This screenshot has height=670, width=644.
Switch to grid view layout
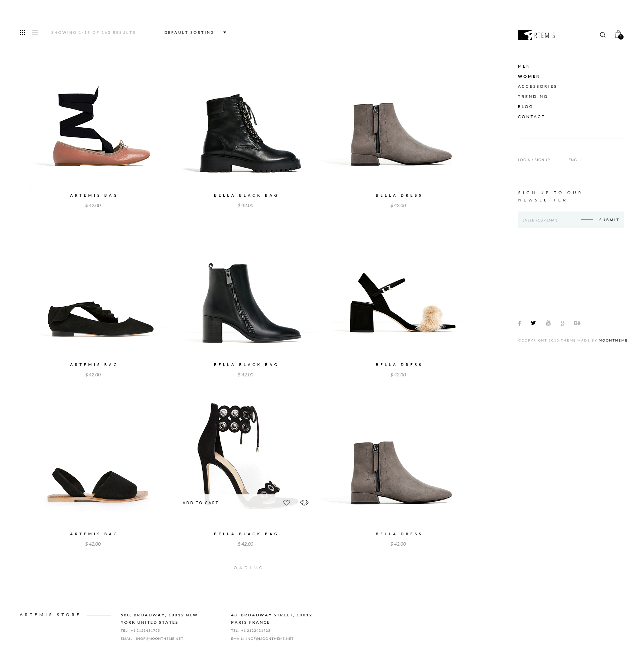[22, 33]
